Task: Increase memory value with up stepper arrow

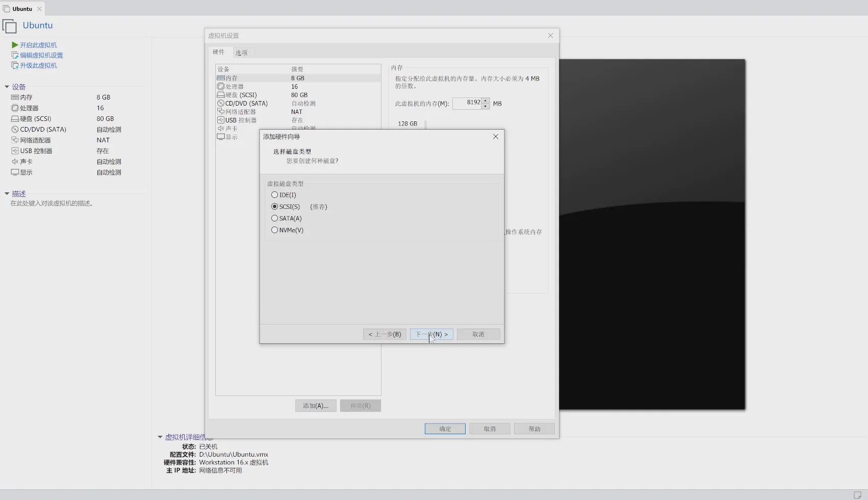Action: point(486,101)
